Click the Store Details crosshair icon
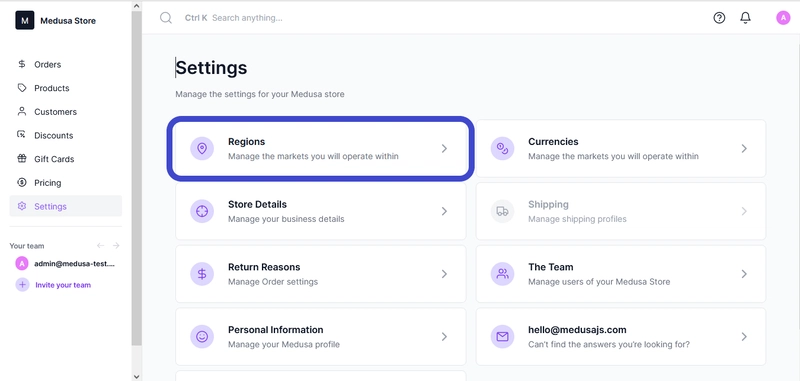800x381 pixels. (202, 211)
